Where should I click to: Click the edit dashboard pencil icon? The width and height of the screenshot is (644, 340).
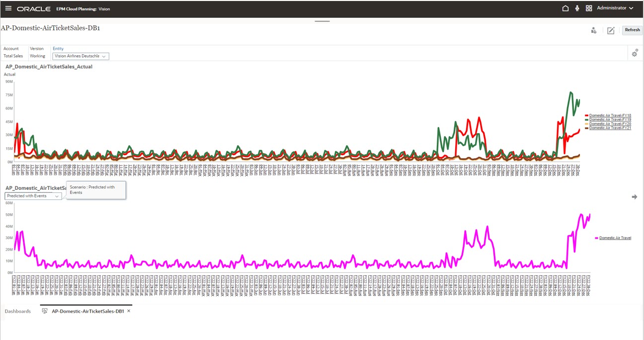coord(611,30)
